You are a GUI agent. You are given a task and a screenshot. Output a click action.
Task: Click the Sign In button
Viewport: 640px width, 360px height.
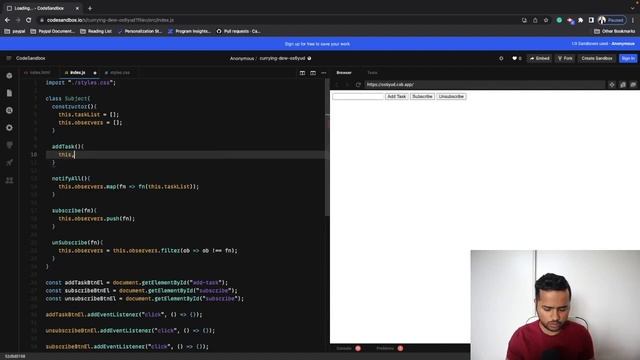coord(628,58)
